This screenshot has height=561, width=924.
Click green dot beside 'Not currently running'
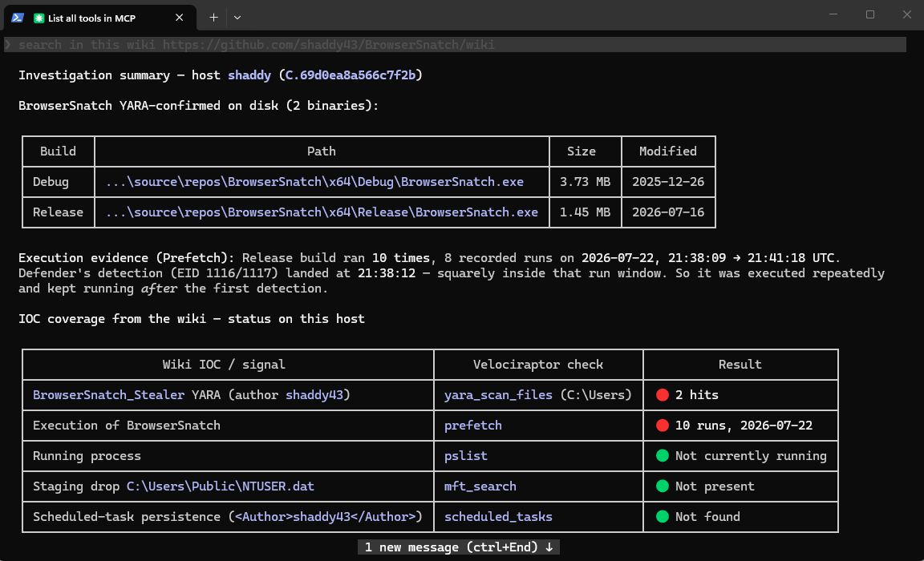point(663,456)
